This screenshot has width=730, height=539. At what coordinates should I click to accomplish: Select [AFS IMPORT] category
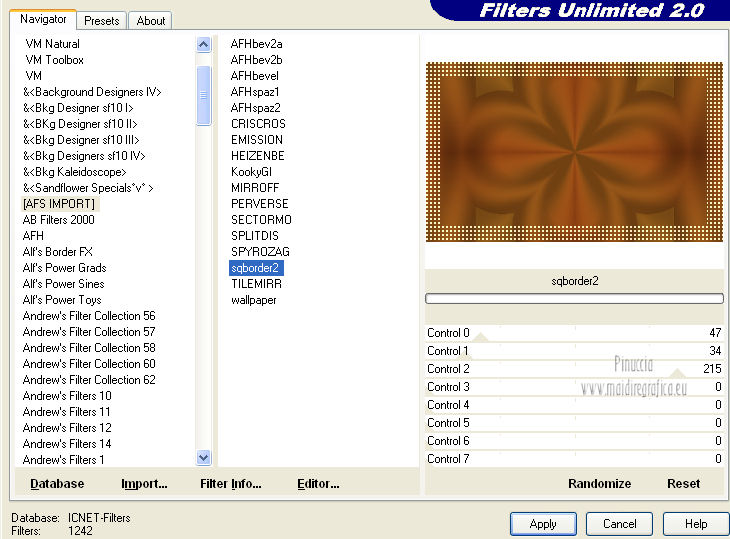coord(59,204)
